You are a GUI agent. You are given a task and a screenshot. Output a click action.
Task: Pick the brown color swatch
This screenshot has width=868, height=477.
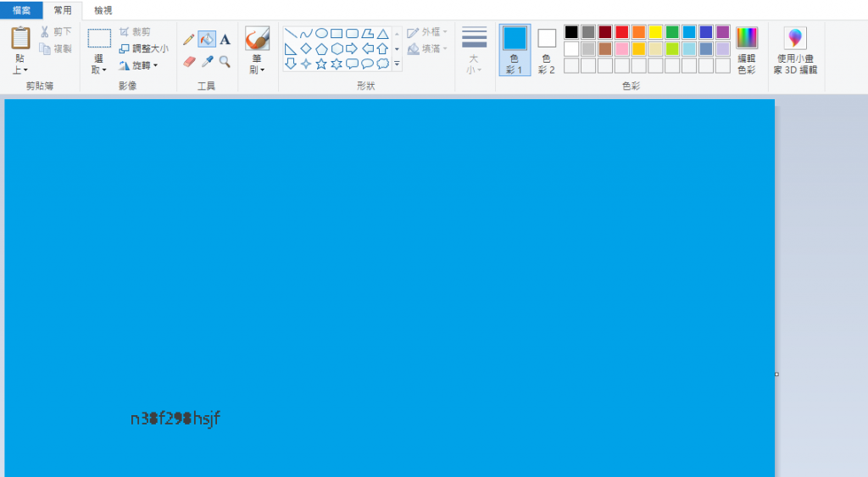click(605, 48)
